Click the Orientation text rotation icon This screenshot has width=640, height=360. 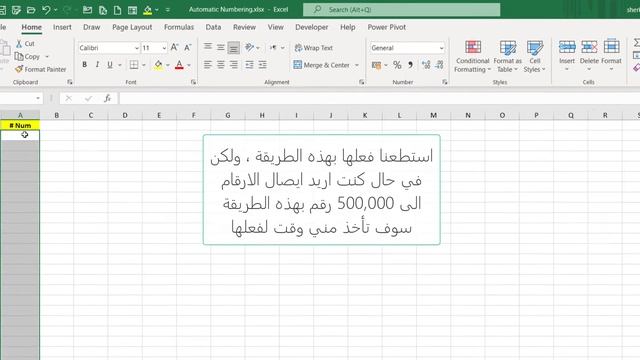pyautogui.click(x=249, y=47)
